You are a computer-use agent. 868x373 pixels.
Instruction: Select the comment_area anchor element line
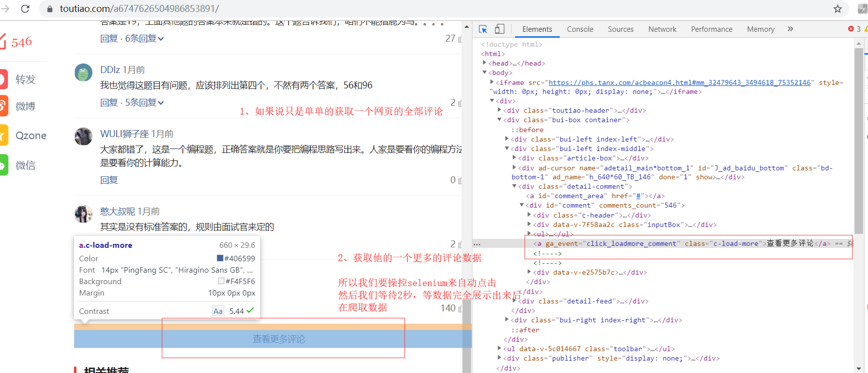tap(595, 196)
